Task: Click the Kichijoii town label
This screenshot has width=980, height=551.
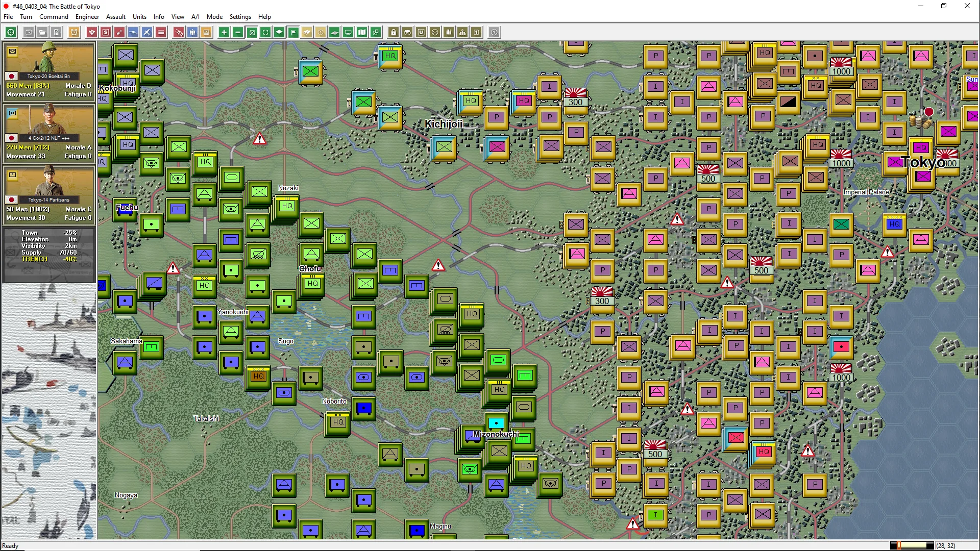Action: [444, 124]
